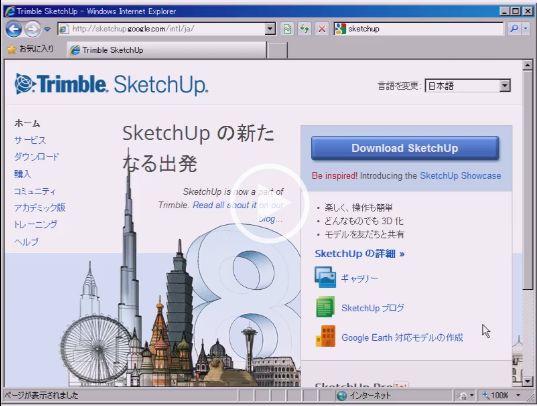Open the コミュニティ menu link
Image resolution: width=537 pixels, height=406 pixels.
[34, 191]
